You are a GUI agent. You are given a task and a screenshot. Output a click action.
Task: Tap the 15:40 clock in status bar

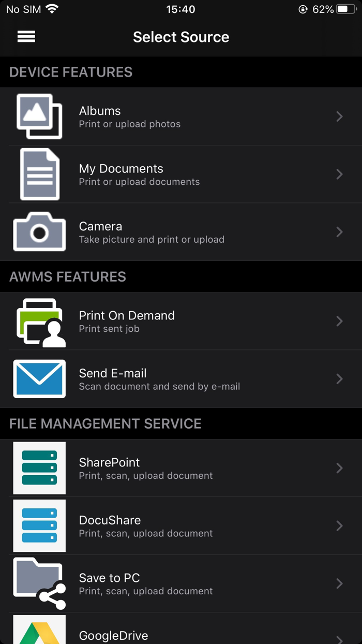coord(180,9)
